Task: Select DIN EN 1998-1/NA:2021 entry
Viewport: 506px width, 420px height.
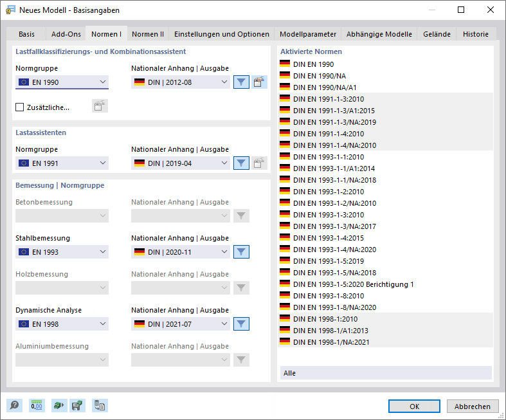Action: [x=385, y=342]
